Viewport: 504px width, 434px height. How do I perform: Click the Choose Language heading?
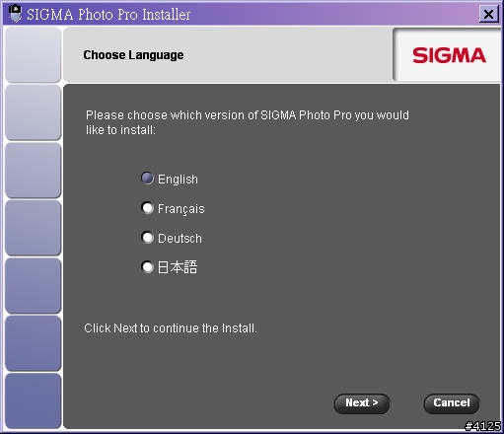pyautogui.click(x=133, y=55)
